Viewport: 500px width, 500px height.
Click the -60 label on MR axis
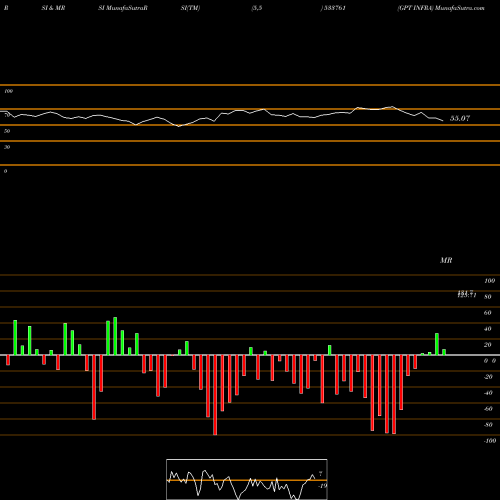[x=488, y=409]
